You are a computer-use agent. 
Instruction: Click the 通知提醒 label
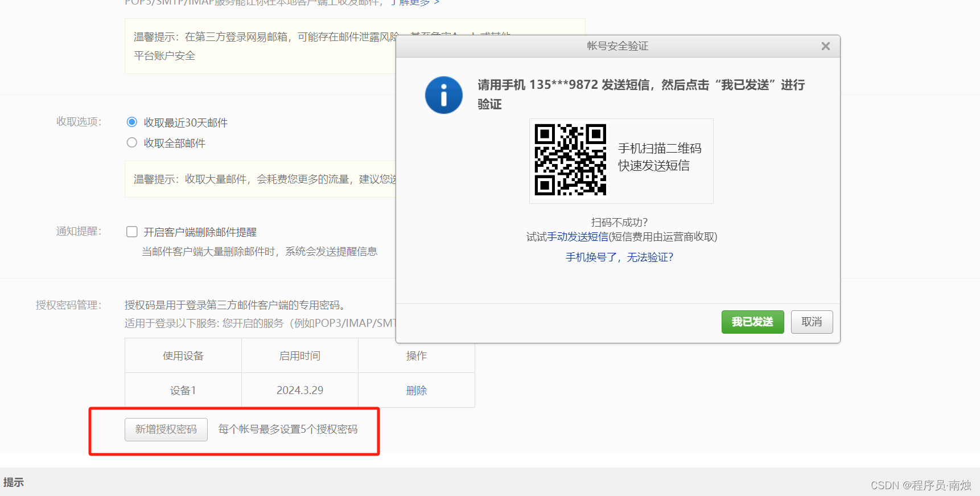point(79,231)
